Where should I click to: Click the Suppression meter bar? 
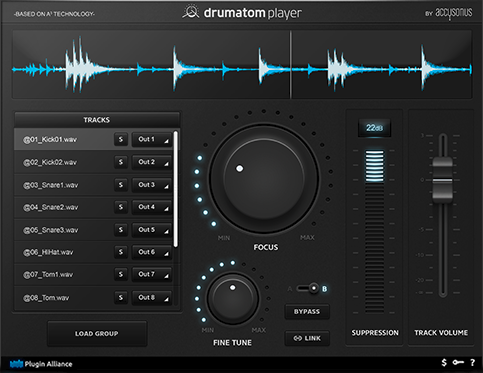[x=374, y=231]
